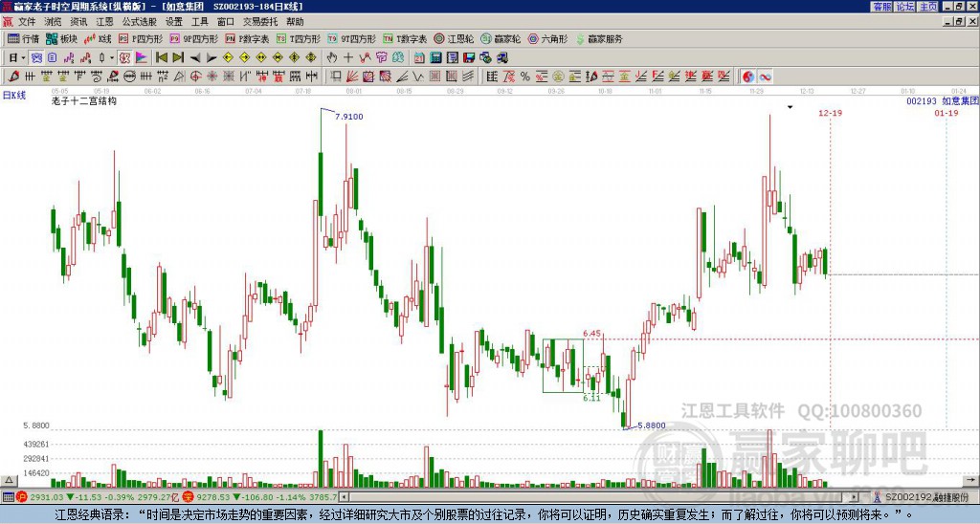Click the 7.9100 high price marker
This screenshot has height=524, width=980.
[348, 116]
